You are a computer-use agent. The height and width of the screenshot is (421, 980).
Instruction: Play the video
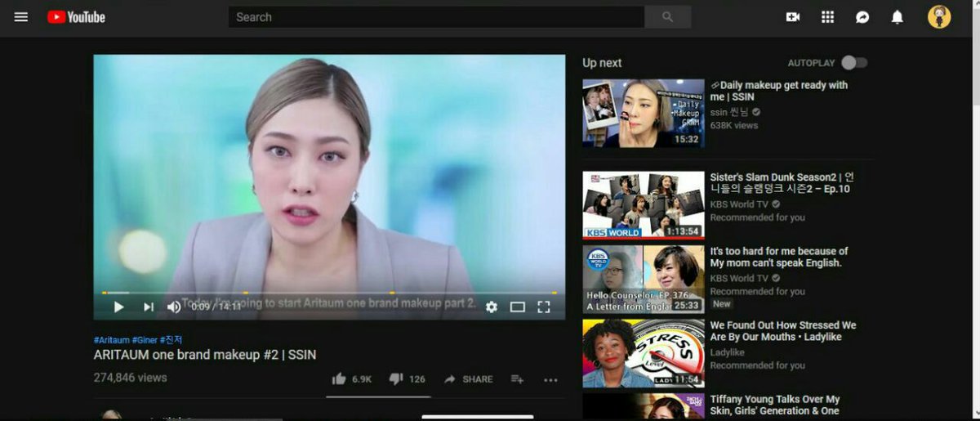[118, 307]
